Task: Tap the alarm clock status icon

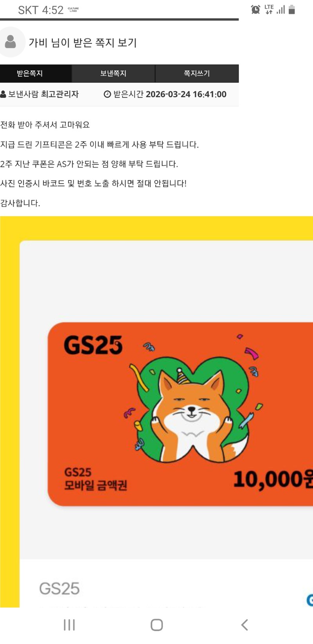Action: click(255, 9)
